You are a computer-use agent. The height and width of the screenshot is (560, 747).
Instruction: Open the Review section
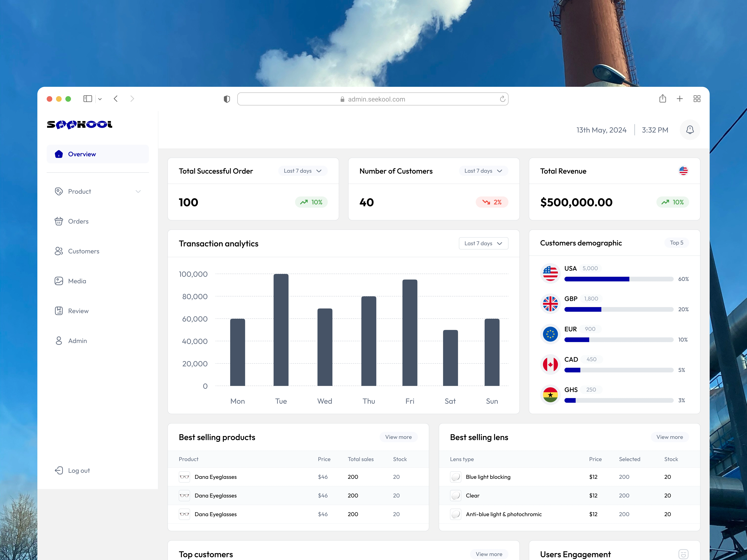(x=98, y=311)
